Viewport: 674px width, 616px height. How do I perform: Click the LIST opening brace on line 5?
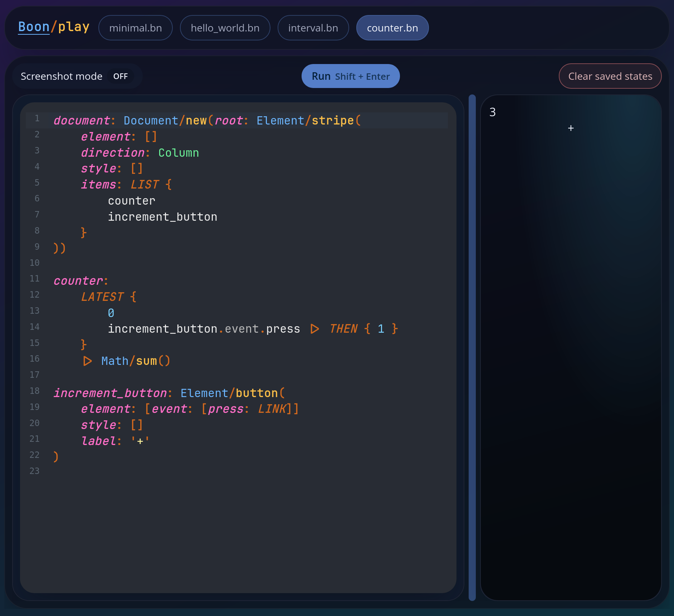pos(168,185)
